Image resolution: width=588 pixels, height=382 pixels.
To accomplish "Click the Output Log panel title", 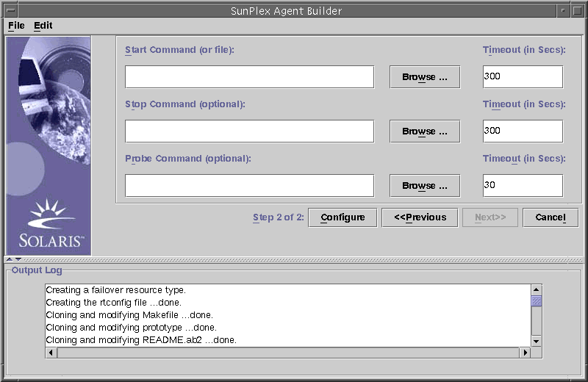I will coord(37,270).
